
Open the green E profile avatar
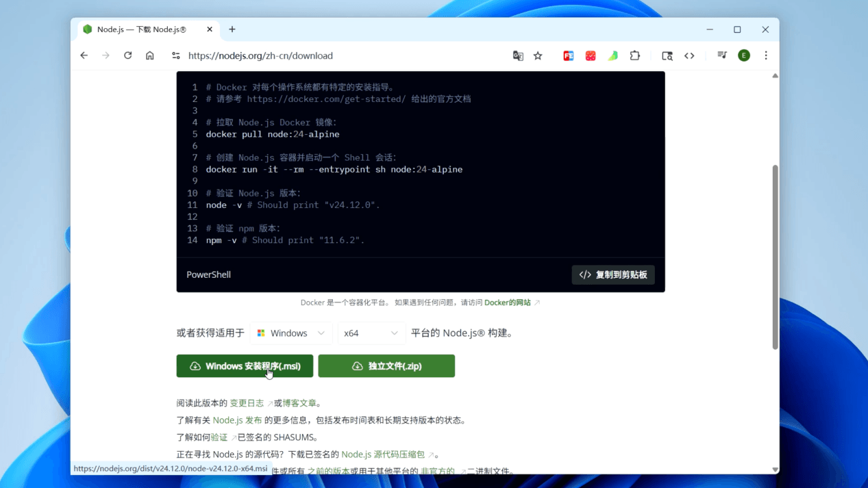[743, 55]
